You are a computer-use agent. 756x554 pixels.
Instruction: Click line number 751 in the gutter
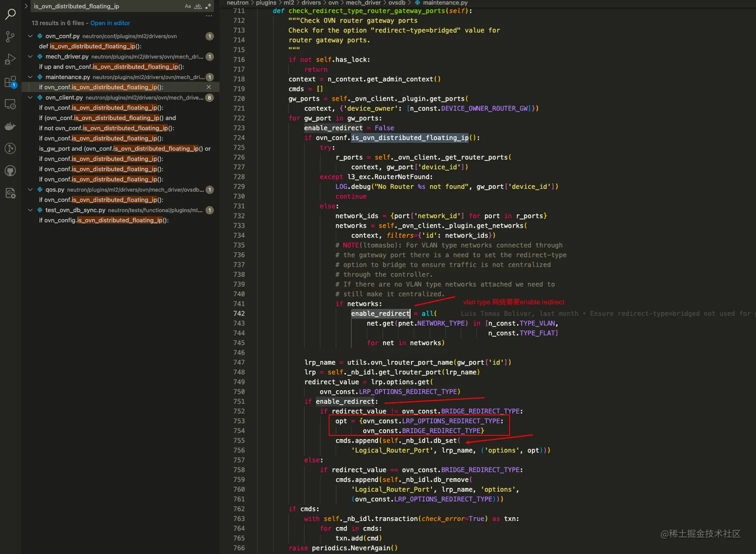[239, 401]
